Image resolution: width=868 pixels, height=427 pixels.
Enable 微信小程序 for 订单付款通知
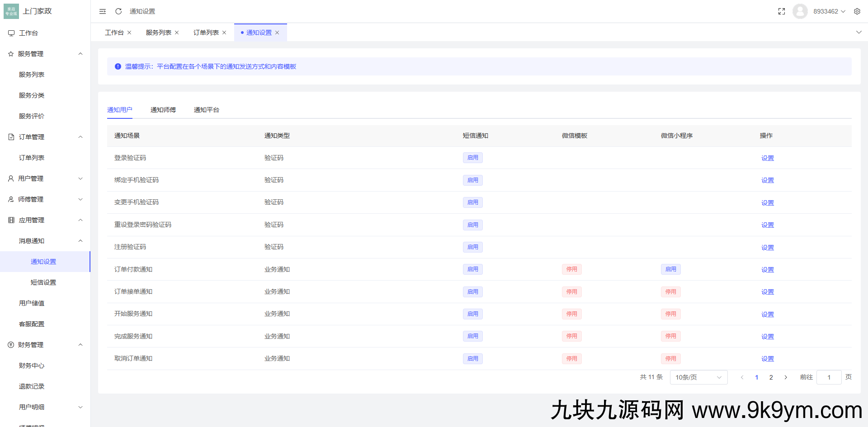coord(670,269)
